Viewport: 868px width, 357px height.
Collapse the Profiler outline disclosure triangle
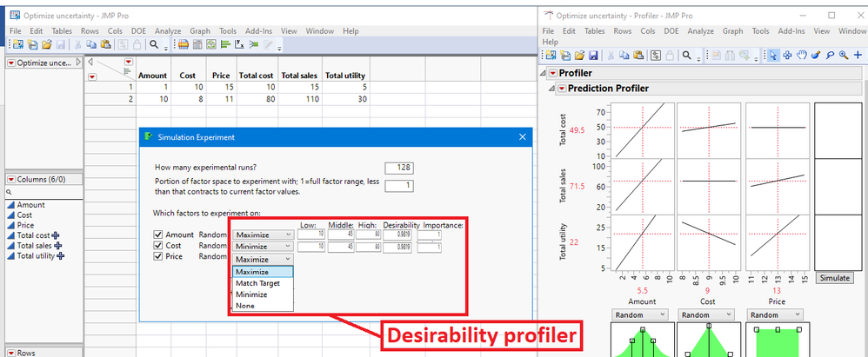[x=543, y=74]
